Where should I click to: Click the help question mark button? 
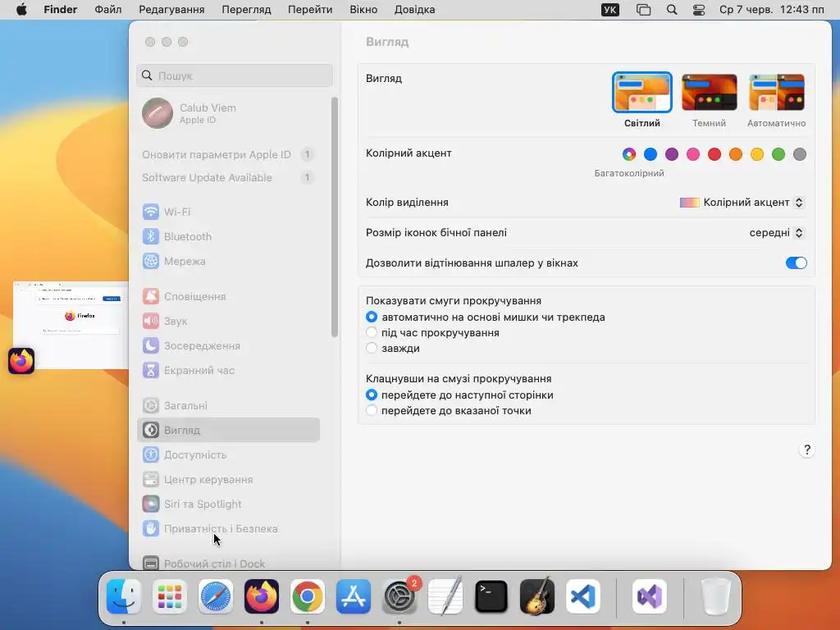807,450
